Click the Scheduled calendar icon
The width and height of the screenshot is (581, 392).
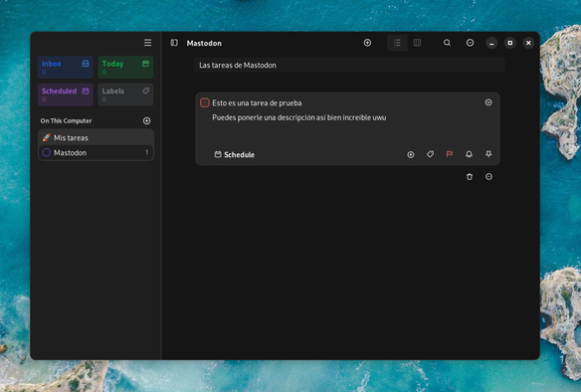pos(86,92)
